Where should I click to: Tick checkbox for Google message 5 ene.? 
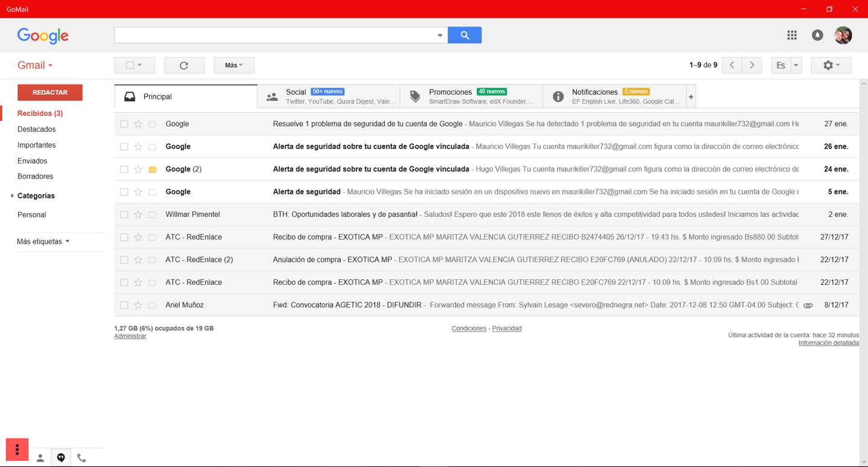pyautogui.click(x=124, y=192)
